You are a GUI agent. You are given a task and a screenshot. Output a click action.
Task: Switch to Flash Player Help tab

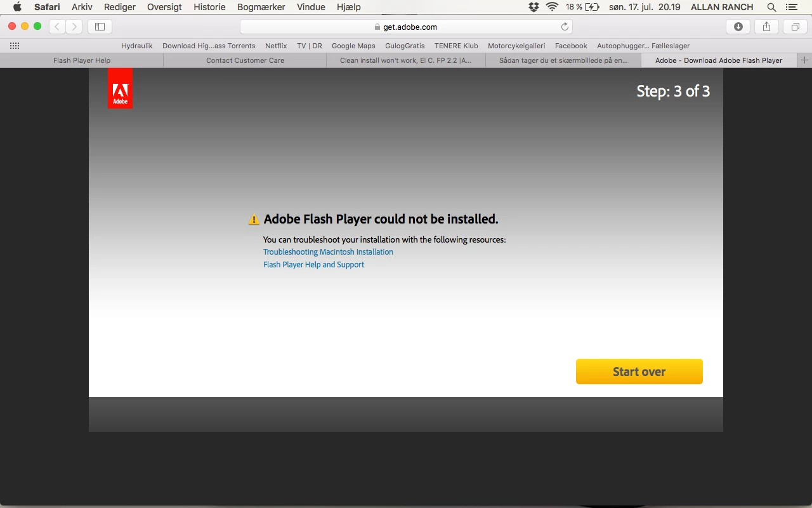point(82,60)
